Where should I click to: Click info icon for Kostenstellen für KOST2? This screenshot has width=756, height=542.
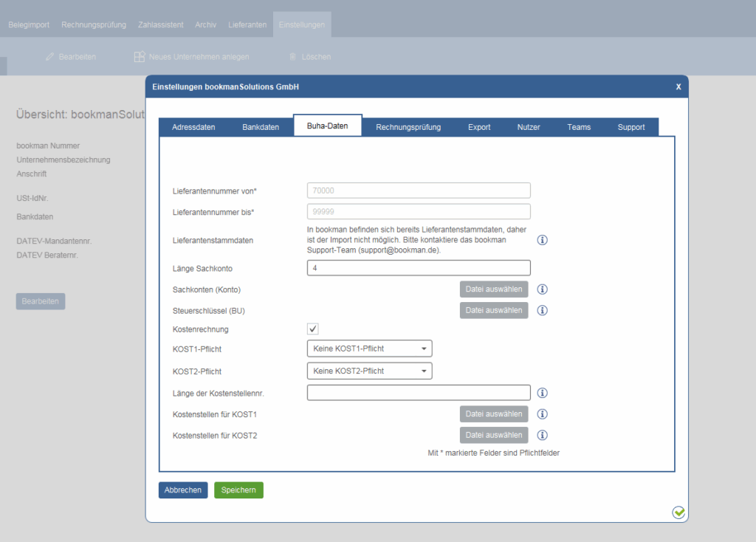pyautogui.click(x=543, y=435)
